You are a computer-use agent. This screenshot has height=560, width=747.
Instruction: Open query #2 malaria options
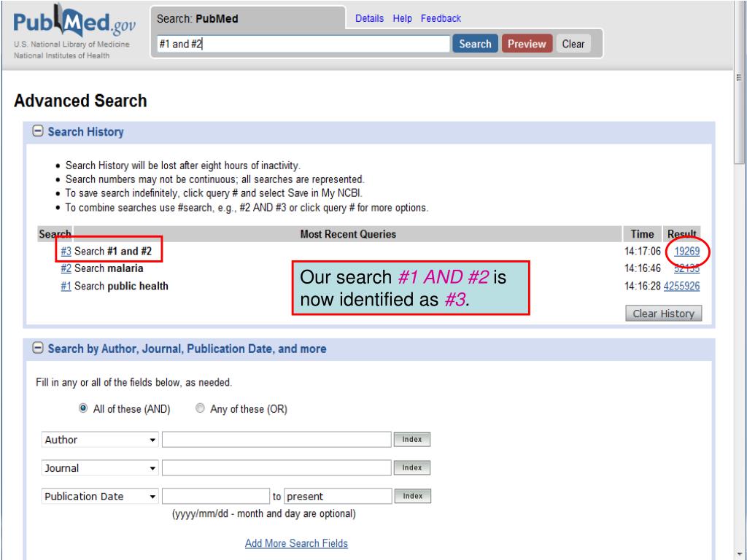tap(66, 268)
